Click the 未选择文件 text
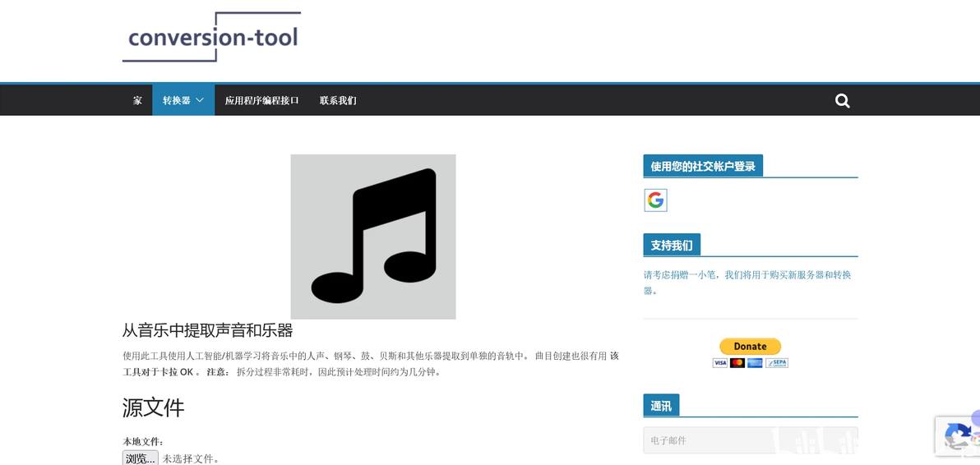Image resolution: width=980 pixels, height=465 pixels. click(191, 458)
